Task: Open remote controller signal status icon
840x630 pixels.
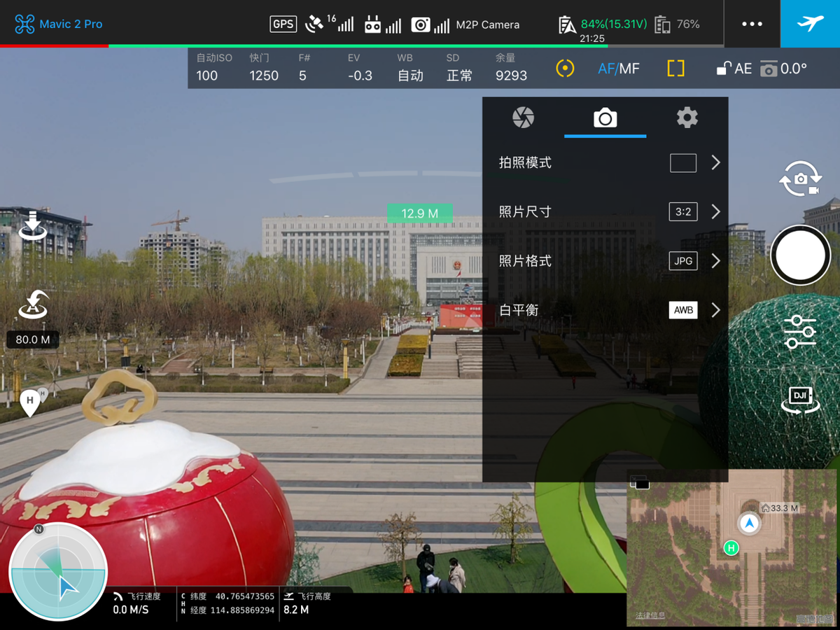Action: pyautogui.click(x=383, y=25)
